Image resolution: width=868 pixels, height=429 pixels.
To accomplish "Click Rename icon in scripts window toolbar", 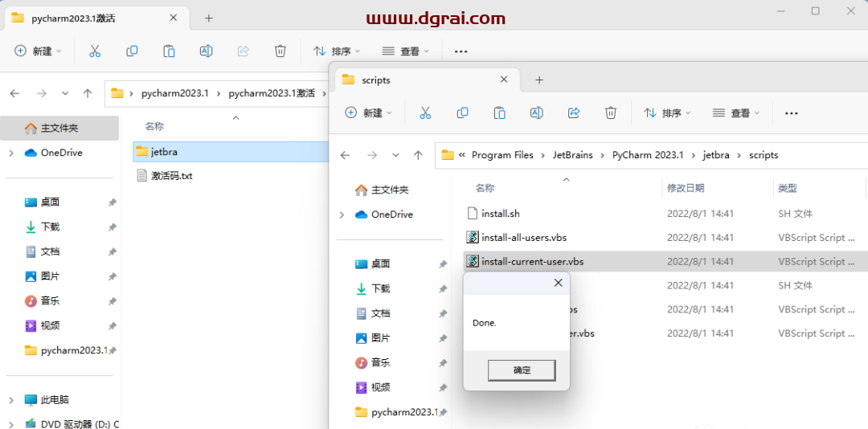I will [536, 113].
